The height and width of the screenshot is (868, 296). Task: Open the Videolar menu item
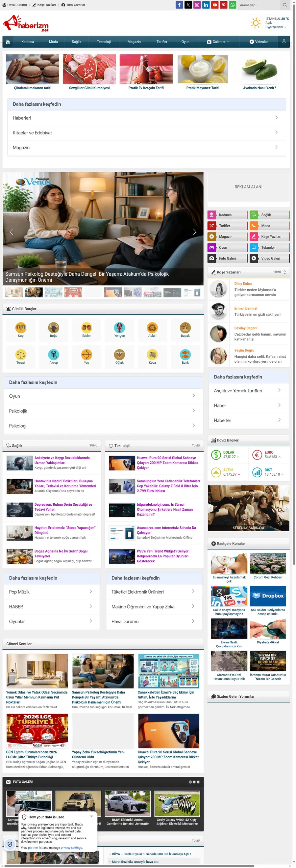click(x=259, y=42)
